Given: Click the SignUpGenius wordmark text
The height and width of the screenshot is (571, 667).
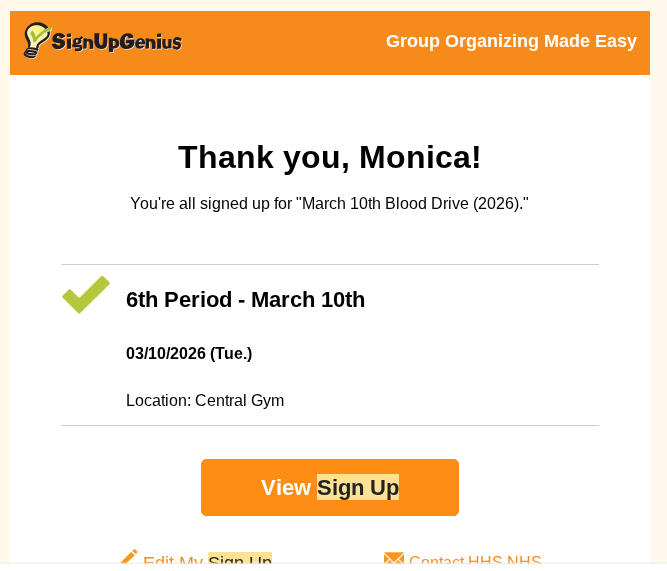Looking at the screenshot, I should pos(116,42).
